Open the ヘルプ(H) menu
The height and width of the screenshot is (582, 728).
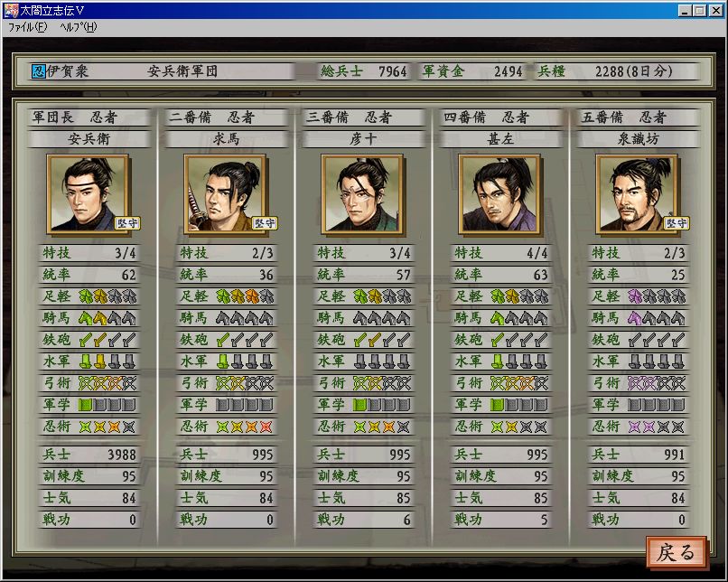(79, 27)
